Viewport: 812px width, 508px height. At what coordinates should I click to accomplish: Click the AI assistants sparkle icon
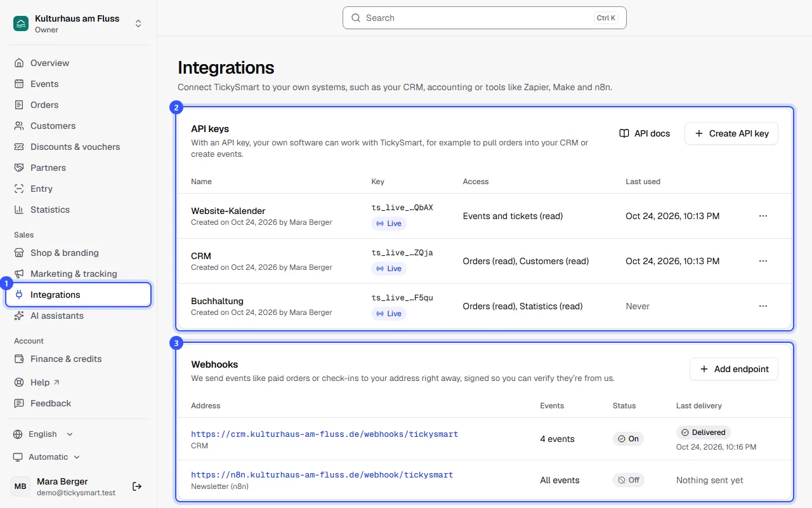[x=19, y=316]
